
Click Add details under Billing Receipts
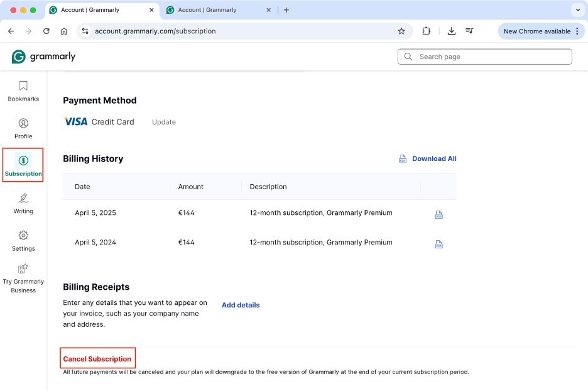[x=241, y=305]
